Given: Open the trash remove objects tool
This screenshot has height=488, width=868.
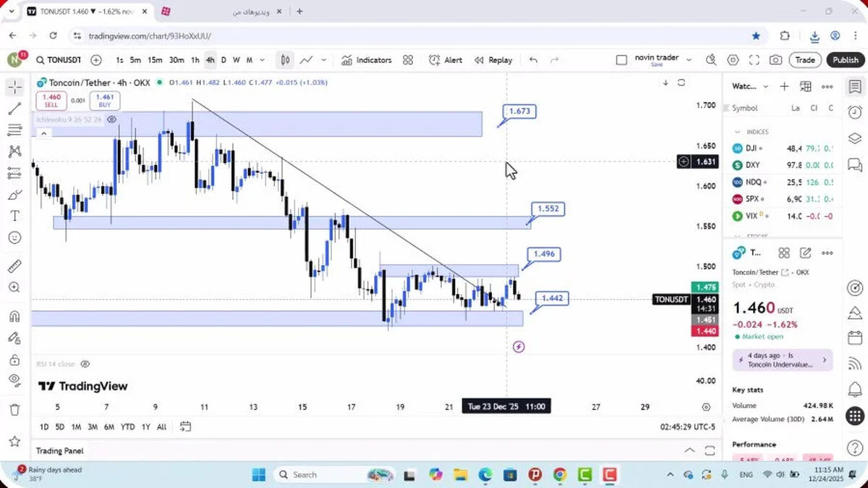Looking at the screenshot, I should coord(14,410).
